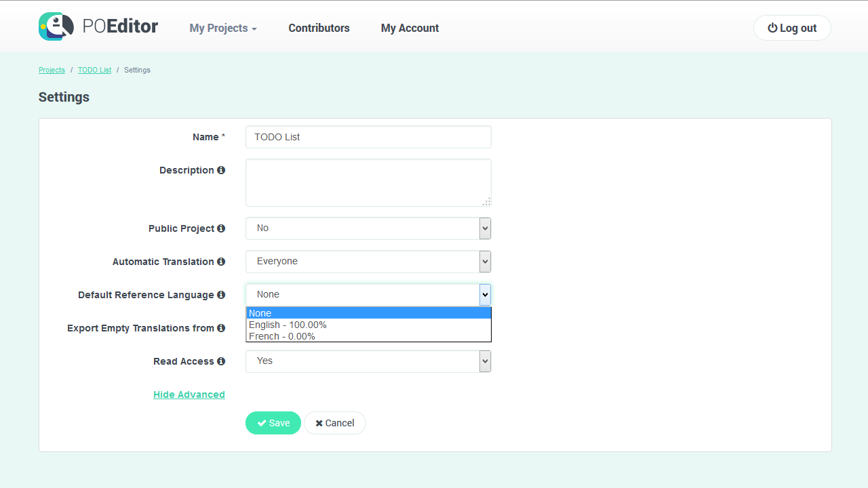
Task: Select English - 100.00% as reference language
Action: [x=288, y=325]
